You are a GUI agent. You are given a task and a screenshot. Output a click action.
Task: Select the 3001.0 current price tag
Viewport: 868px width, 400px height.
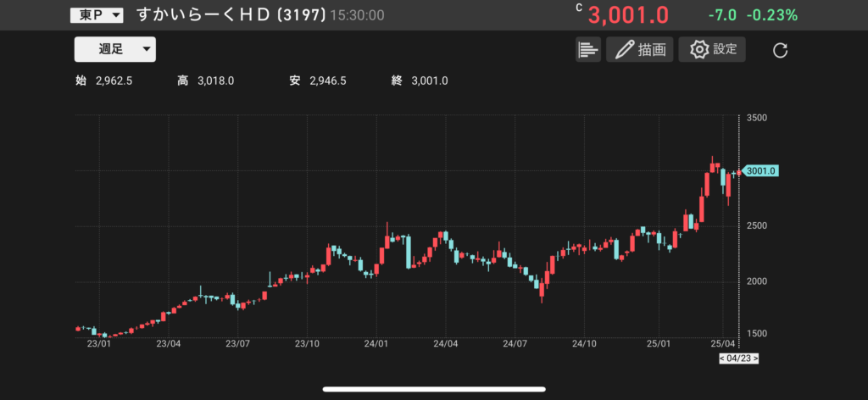pos(760,171)
